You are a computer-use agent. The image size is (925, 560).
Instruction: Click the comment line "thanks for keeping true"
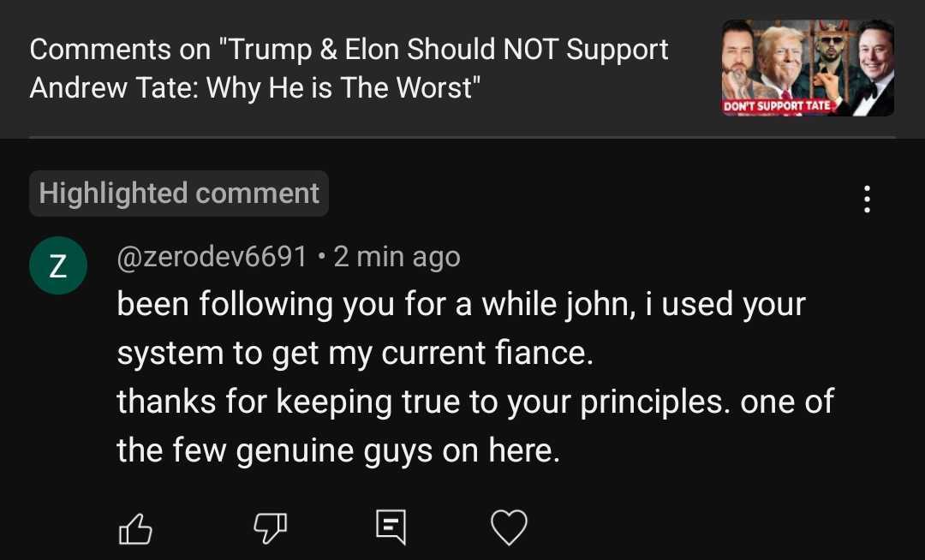click(x=475, y=402)
